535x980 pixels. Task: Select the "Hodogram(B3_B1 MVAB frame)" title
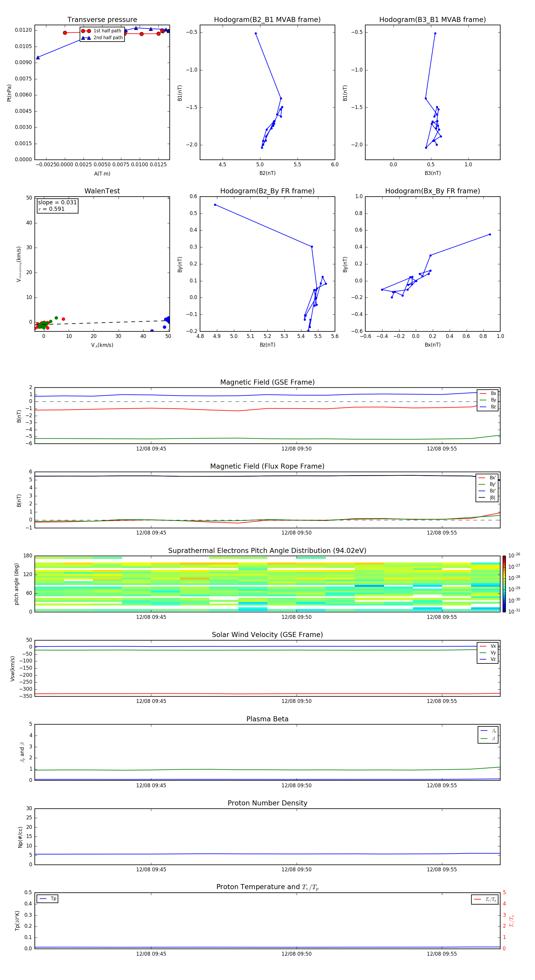(432, 20)
